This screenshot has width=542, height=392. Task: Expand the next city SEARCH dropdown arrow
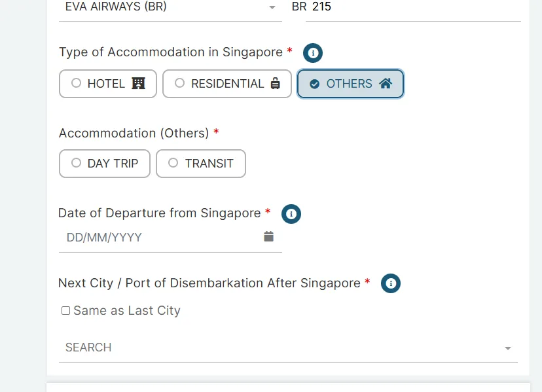coord(507,348)
